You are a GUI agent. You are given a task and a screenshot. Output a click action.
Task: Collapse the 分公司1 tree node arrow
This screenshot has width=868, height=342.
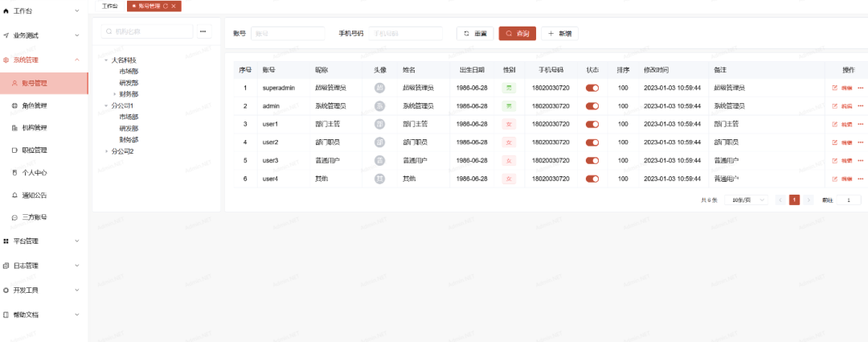(106, 105)
